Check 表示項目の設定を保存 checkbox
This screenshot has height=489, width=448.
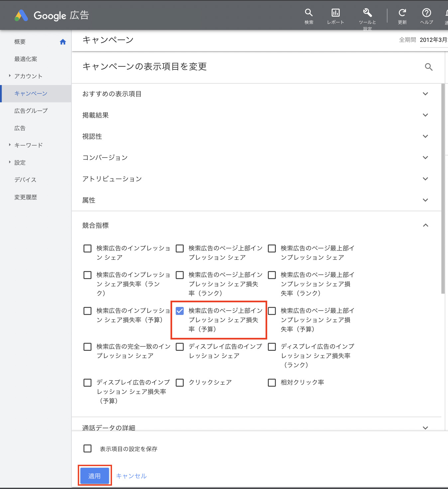87,449
